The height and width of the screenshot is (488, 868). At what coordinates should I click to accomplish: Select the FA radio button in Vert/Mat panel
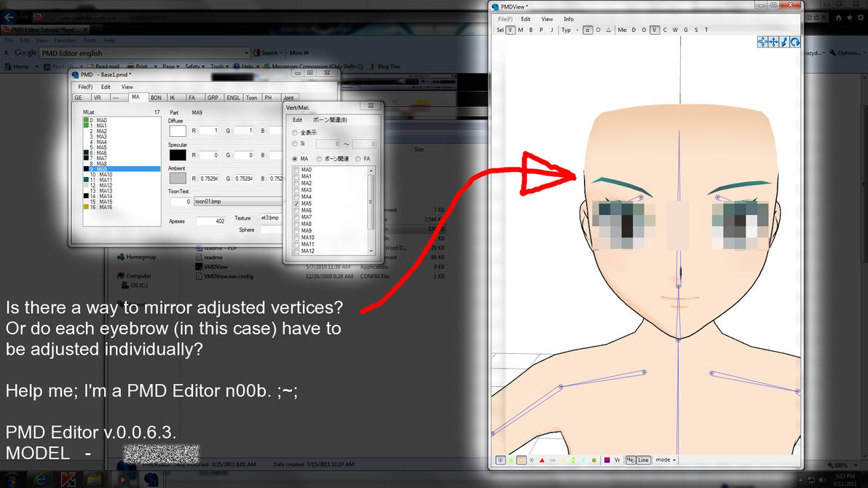point(358,158)
